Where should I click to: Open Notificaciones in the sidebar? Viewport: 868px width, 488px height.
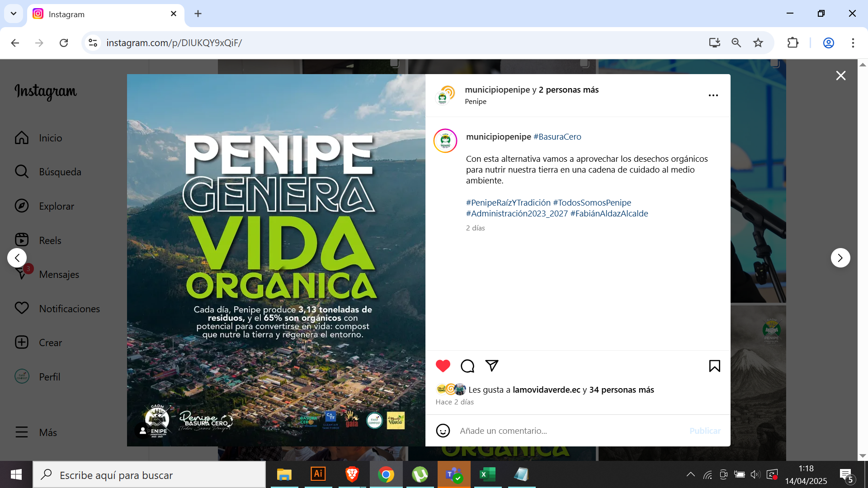tap(57, 309)
